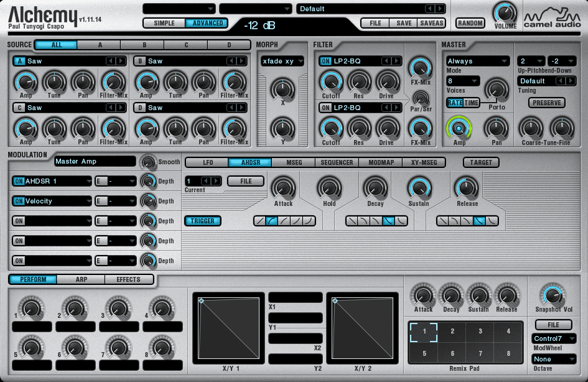
Task: Click the Master Pan knob
Action: click(x=496, y=129)
